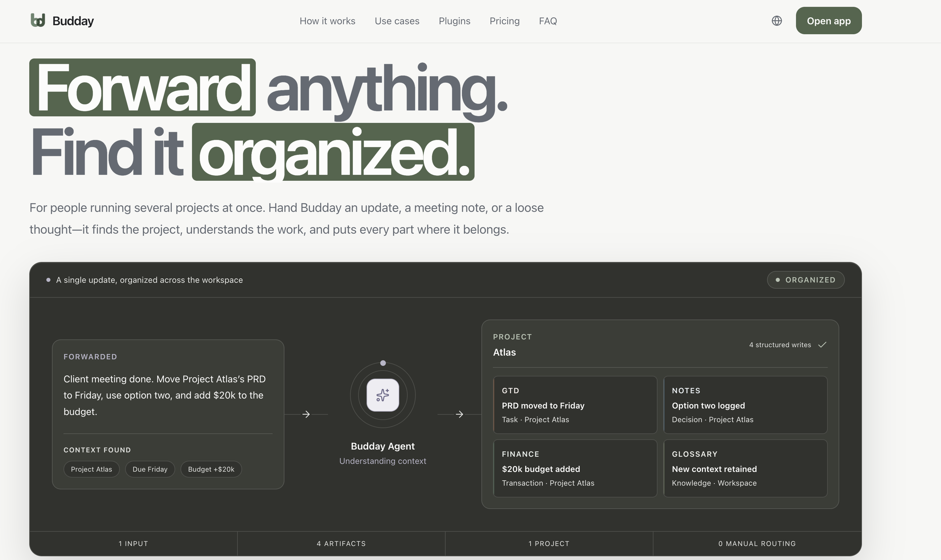This screenshot has width=941, height=560.
Task: Click the Budday Agent sparkle icon
Action: point(383,395)
